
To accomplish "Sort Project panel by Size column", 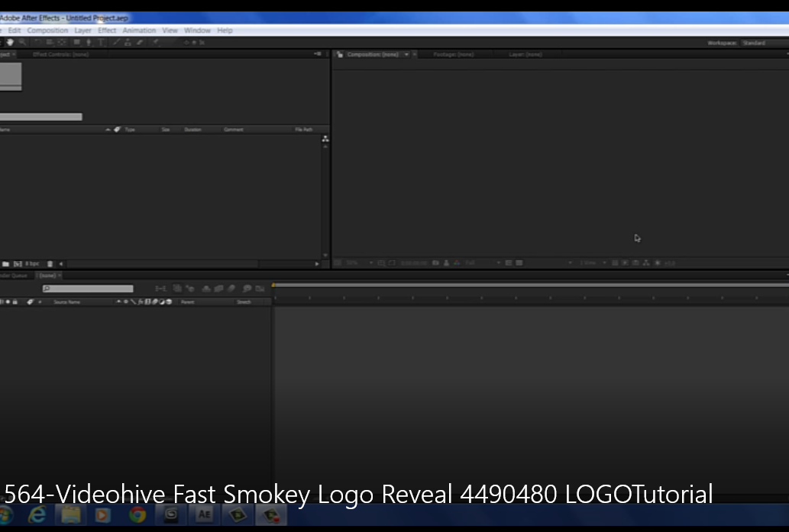I will tap(166, 130).
